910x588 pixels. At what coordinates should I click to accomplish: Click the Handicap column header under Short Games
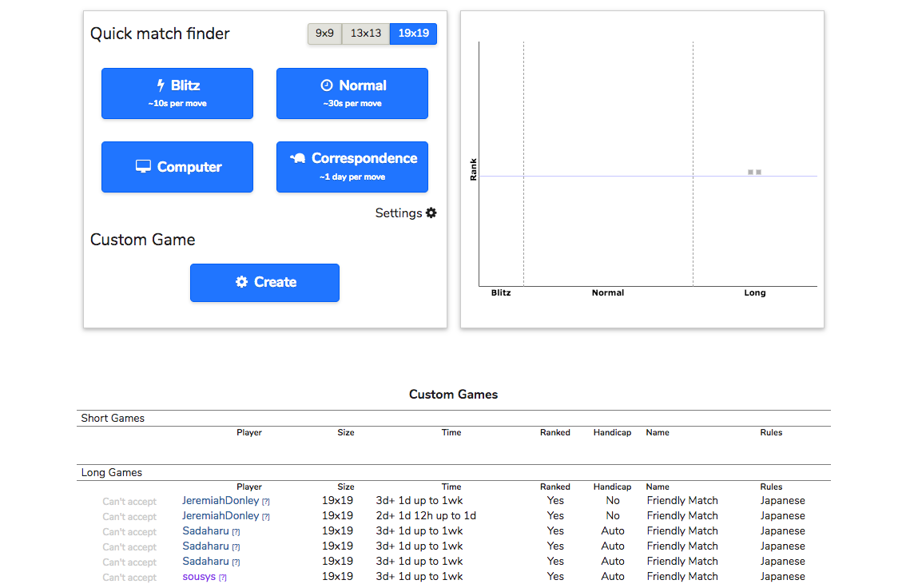[612, 432]
